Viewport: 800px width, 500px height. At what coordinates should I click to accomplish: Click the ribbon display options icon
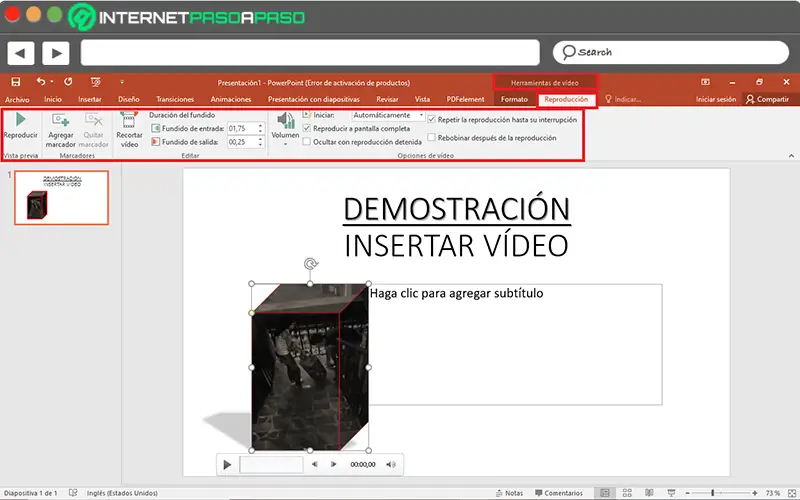click(x=705, y=82)
